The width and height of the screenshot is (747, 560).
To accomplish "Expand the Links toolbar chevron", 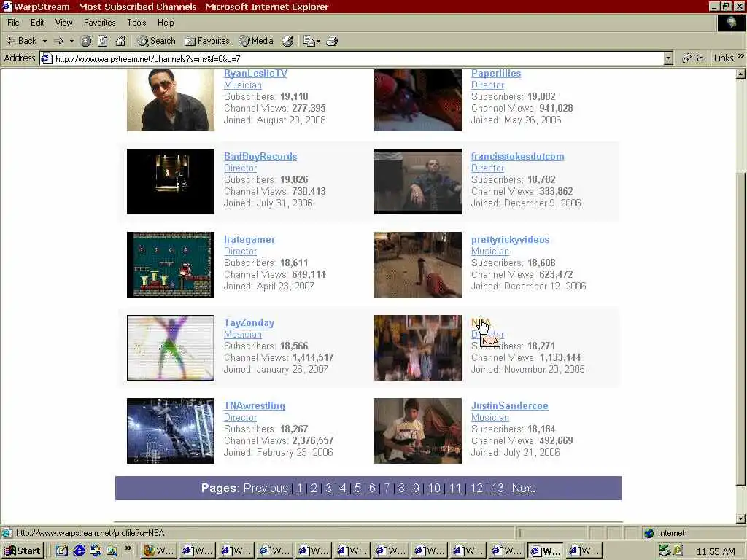I will tap(741, 56).
